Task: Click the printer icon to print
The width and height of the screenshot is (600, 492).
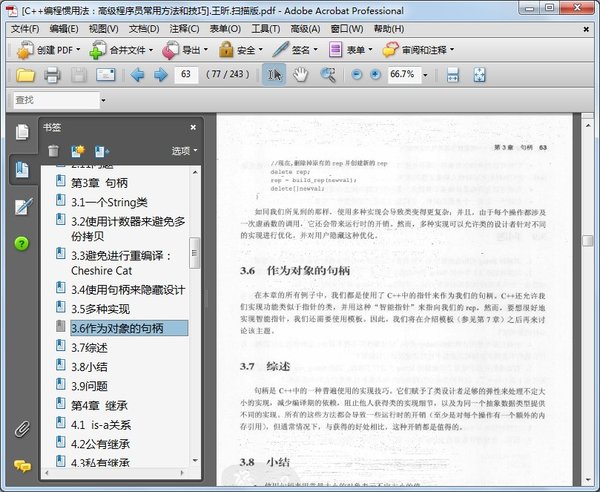Action: [53, 75]
